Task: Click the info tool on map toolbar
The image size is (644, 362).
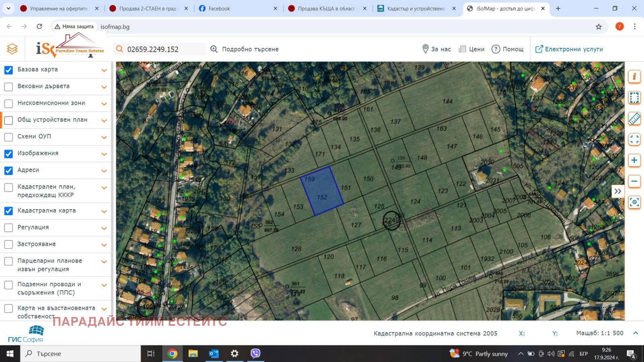Action: [634, 76]
